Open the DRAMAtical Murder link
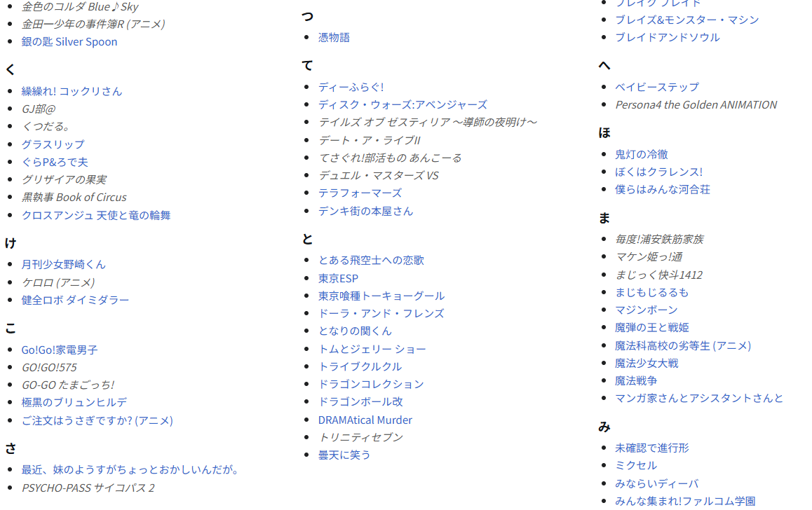The width and height of the screenshot is (812, 510). click(x=365, y=420)
